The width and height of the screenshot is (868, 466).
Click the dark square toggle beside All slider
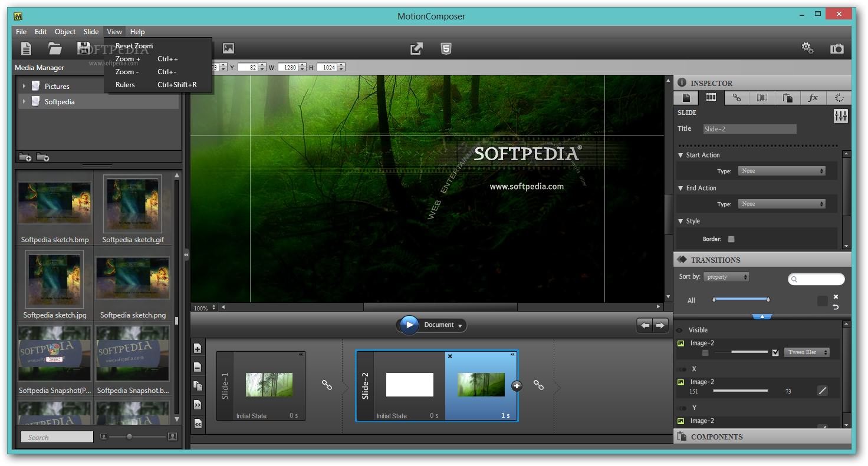point(822,301)
